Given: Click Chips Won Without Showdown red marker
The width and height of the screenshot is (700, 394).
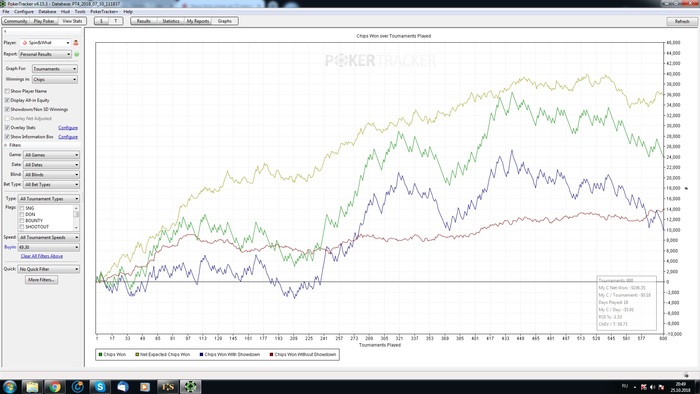Looking at the screenshot, I should (x=271, y=354).
